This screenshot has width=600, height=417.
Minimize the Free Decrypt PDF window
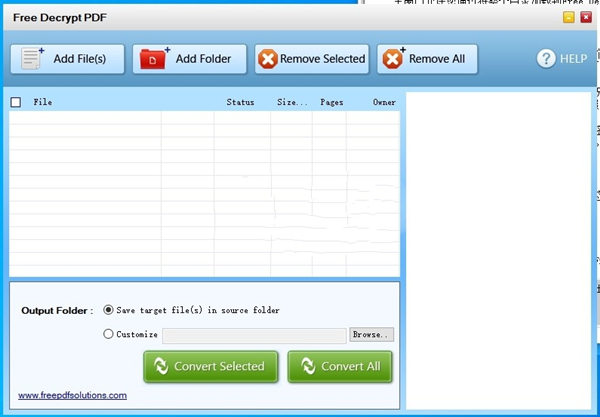568,17
